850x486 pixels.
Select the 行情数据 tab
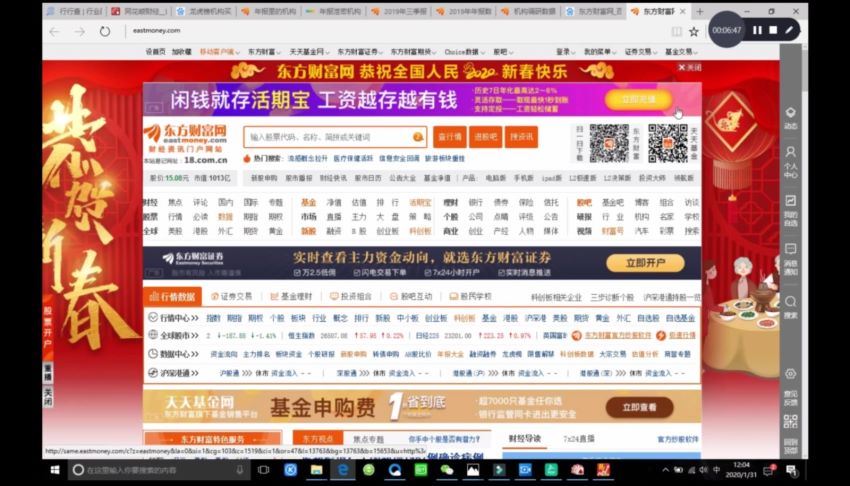pos(172,296)
